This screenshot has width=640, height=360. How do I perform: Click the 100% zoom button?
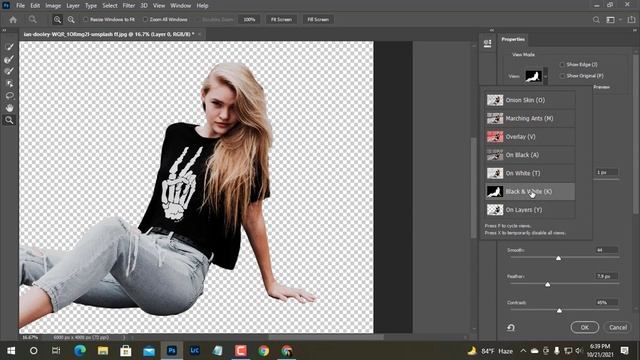pos(249,20)
